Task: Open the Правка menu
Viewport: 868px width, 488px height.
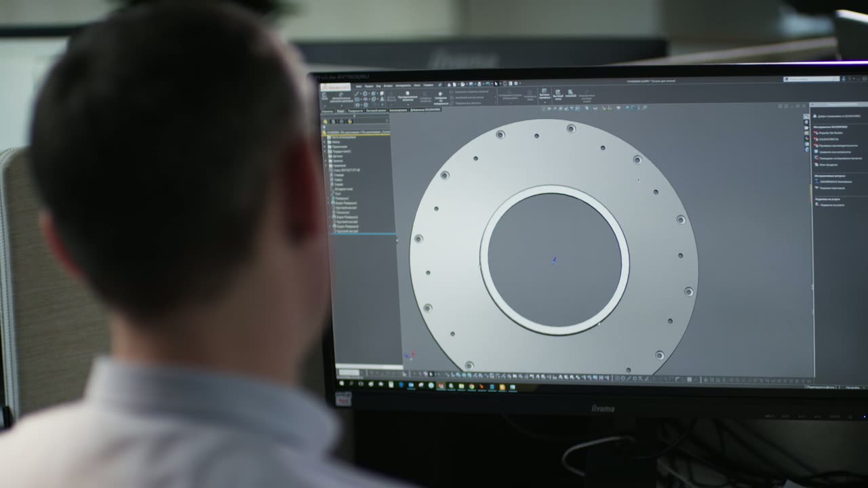Action: click(x=369, y=86)
